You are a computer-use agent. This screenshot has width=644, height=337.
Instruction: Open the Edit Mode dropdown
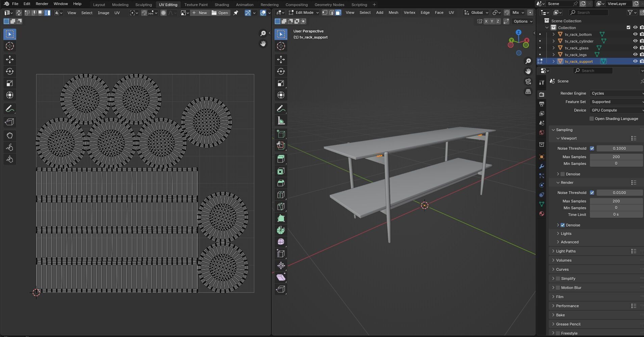point(304,13)
